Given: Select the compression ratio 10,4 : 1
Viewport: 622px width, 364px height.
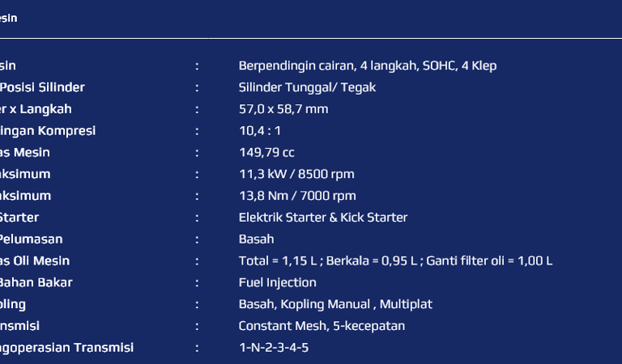Looking at the screenshot, I should pos(260,131).
